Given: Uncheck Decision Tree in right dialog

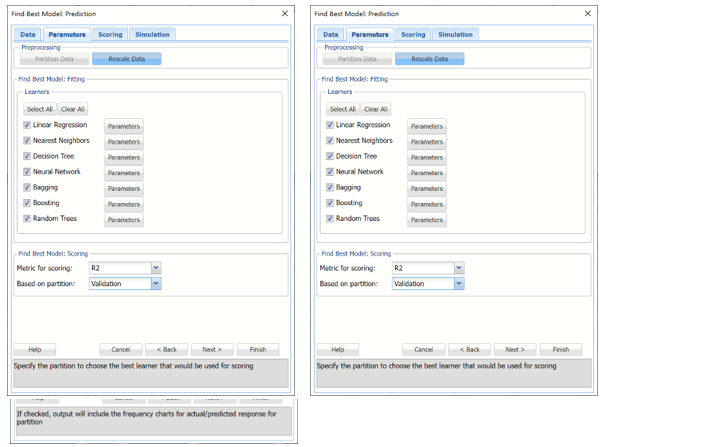Looking at the screenshot, I should click(x=330, y=157).
